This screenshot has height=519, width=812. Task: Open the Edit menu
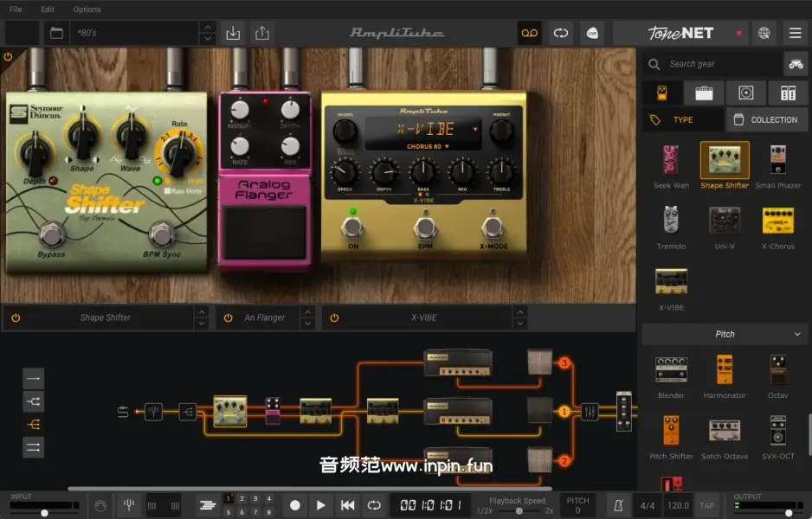pos(48,10)
